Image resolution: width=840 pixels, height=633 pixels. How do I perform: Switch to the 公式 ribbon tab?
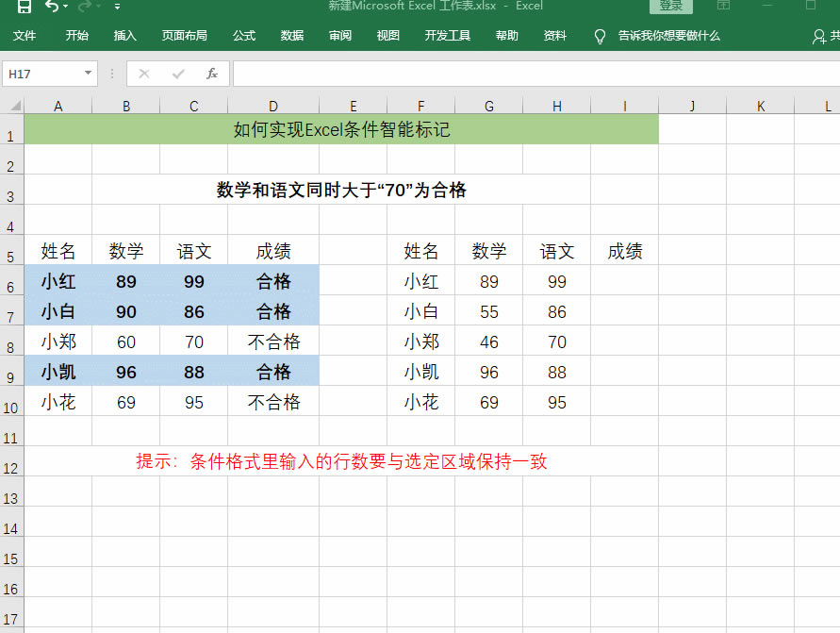(244, 36)
